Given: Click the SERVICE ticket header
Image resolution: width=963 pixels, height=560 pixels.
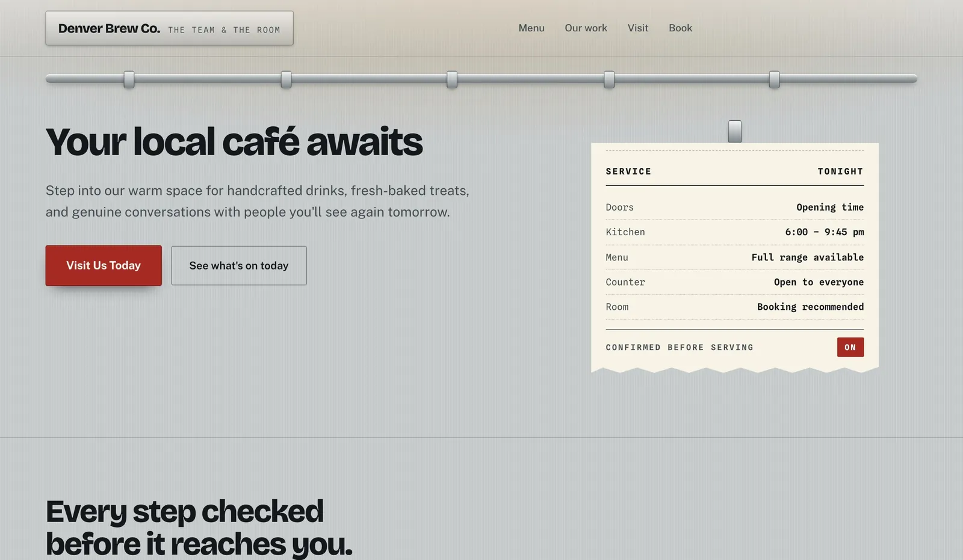Looking at the screenshot, I should (628, 171).
